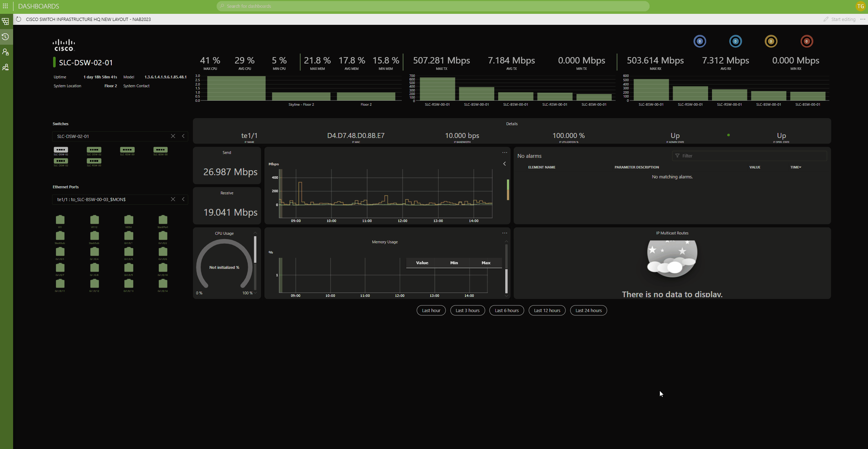Click the yellow alarm counter ring
Viewport: 868px width, 449px height.
pos(771,41)
